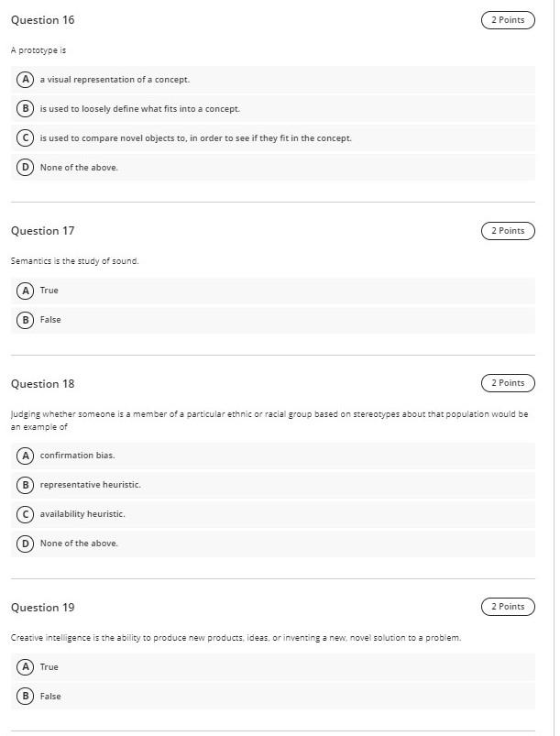Image resolution: width=560 pixels, height=736 pixels.
Task: Click the 2 Points badge on Question 17
Action: pyautogui.click(x=507, y=230)
